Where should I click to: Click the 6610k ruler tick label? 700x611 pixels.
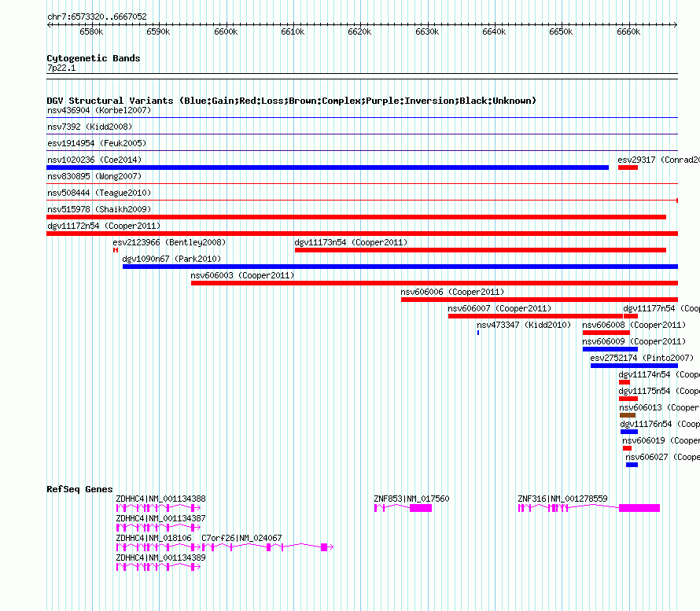click(x=293, y=31)
